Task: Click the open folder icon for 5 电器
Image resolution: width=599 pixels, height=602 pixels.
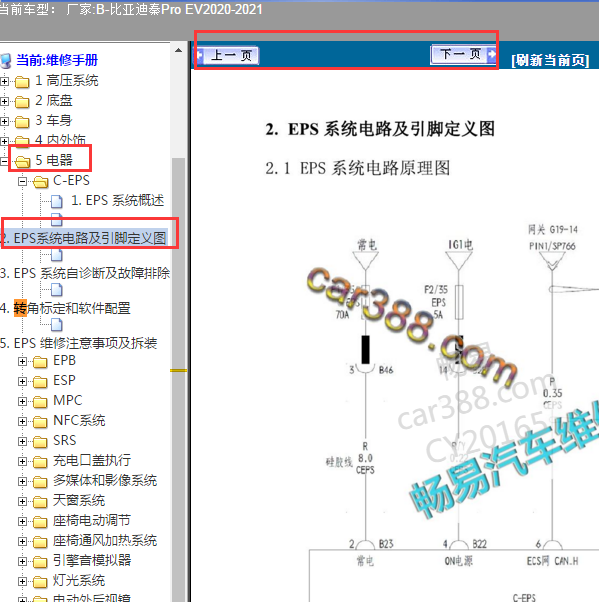Action: (22, 162)
